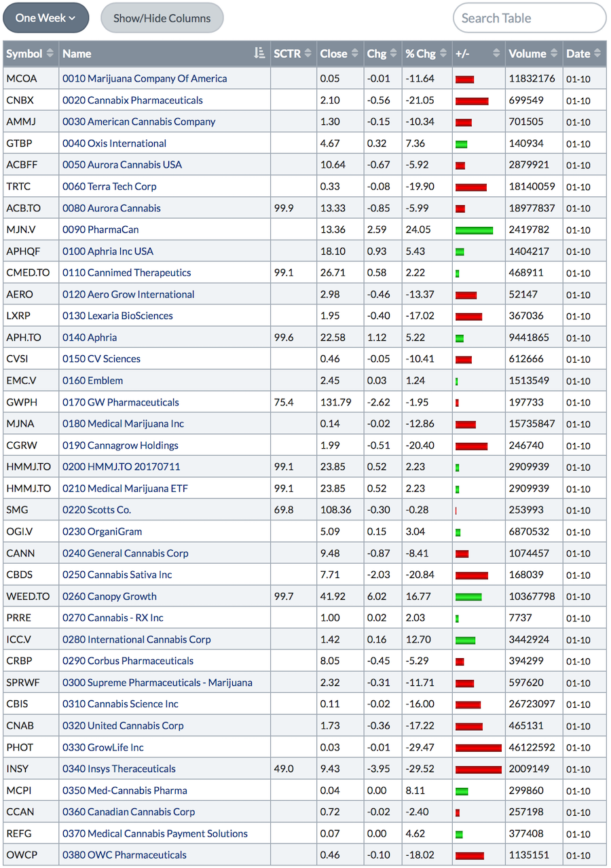Open 0250 Cannabis Sativa Inc link

point(117,575)
